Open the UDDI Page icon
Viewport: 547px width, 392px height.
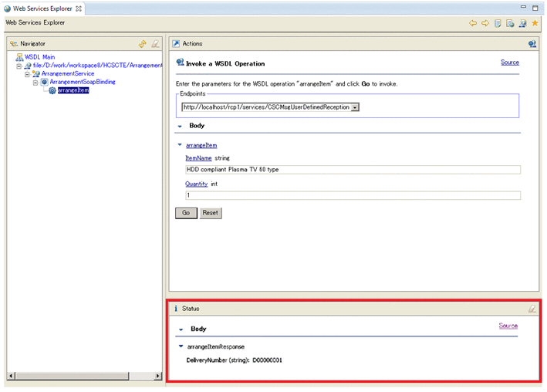[498, 23]
